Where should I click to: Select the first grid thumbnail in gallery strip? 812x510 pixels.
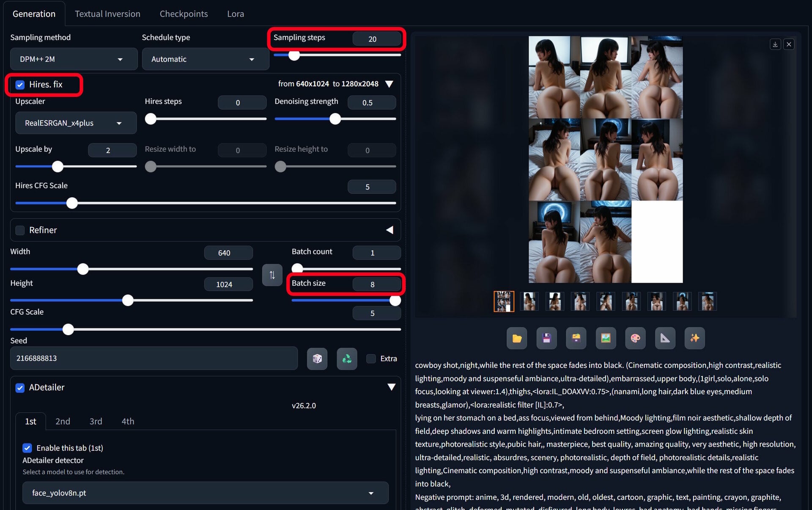pos(504,301)
